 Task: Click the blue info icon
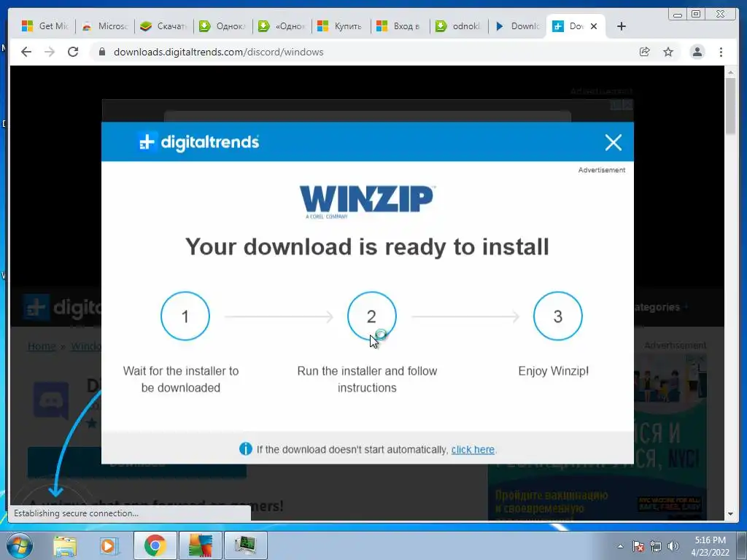245,449
